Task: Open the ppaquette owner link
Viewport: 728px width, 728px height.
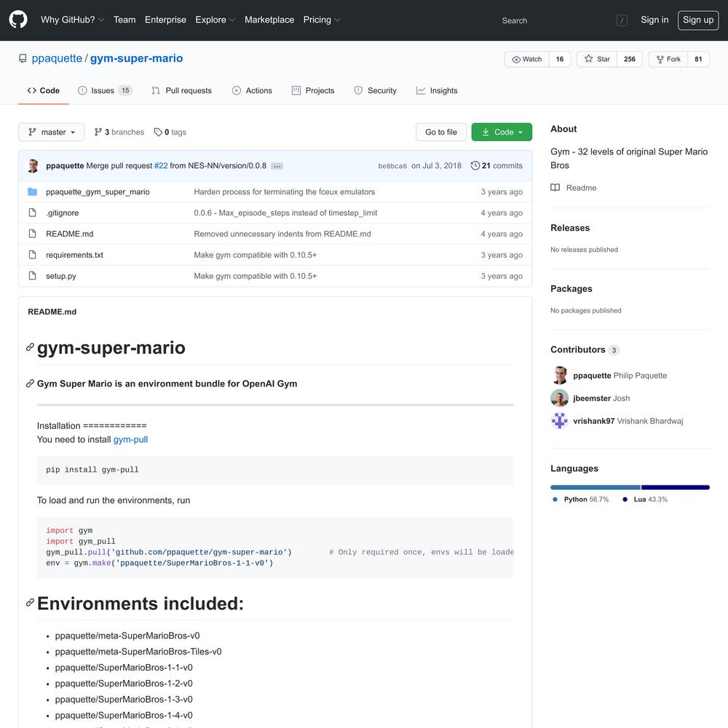Action: tap(57, 58)
